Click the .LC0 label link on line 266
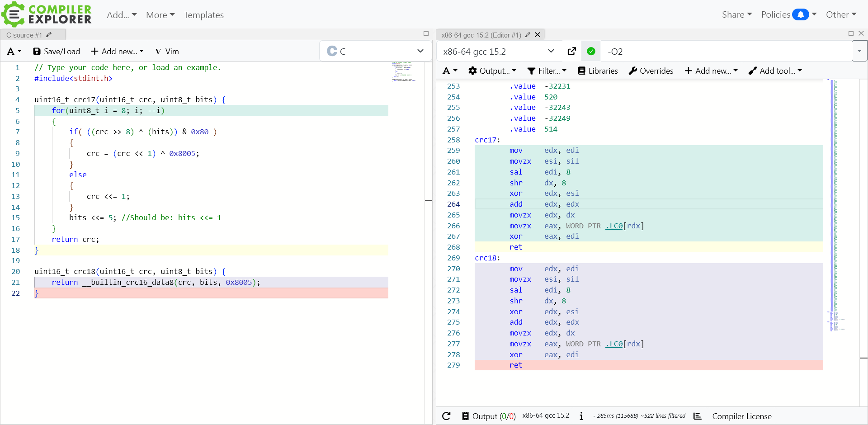The image size is (868, 425). click(x=614, y=226)
